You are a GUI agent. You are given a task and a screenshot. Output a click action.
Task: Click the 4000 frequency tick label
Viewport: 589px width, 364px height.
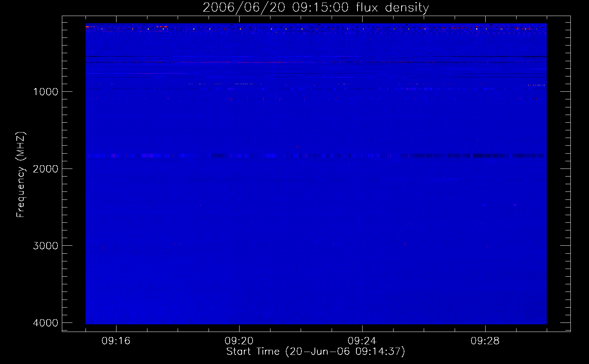point(46,323)
